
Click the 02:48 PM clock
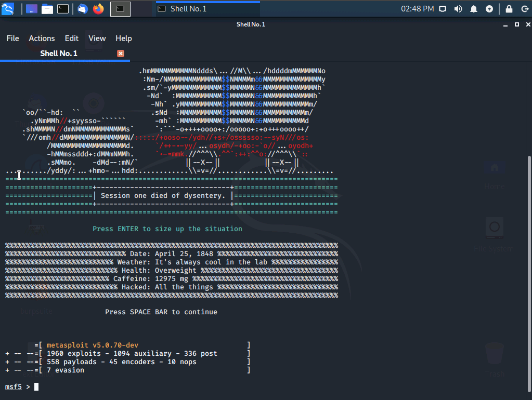(417, 9)
